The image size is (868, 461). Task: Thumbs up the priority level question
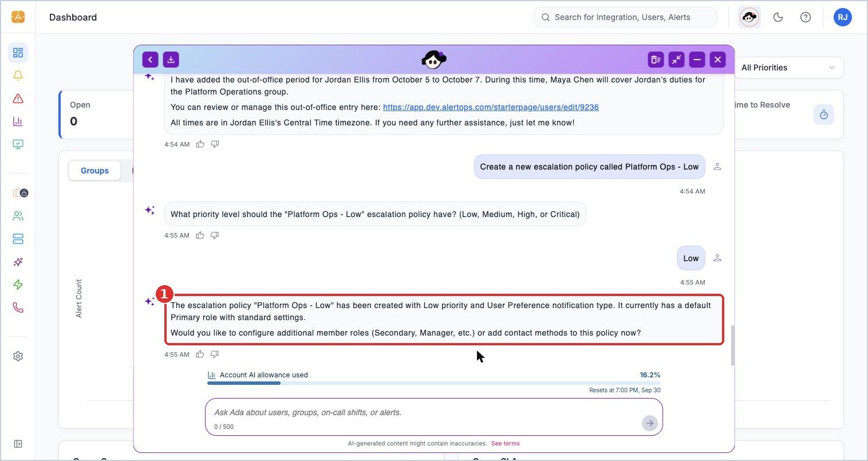[x=200, y=235]
